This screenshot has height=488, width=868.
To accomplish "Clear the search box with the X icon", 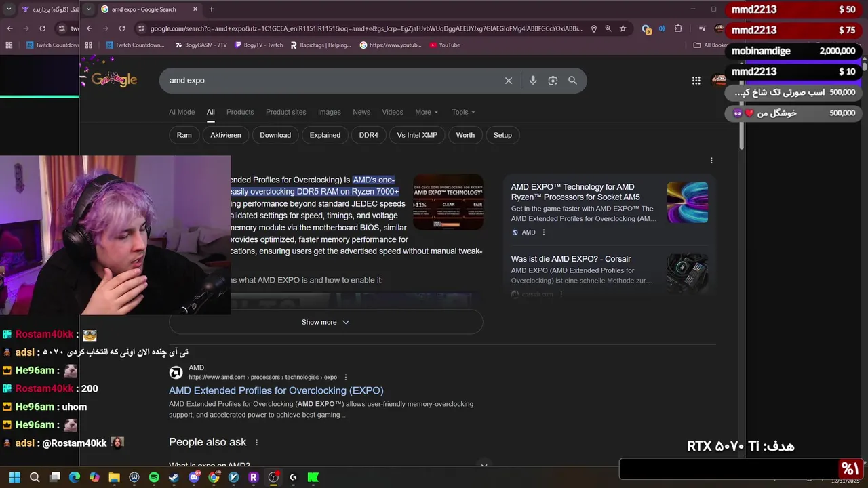I will pyautogui.click(x=509, y=81).
